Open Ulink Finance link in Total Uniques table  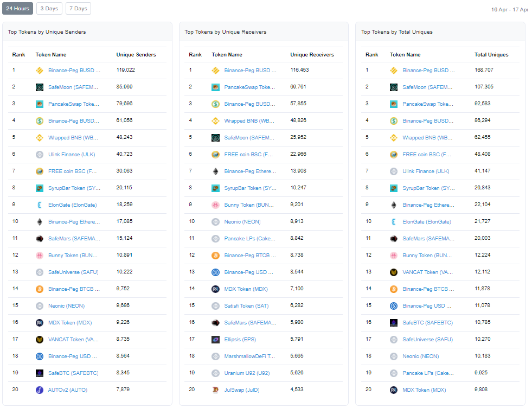426,171
